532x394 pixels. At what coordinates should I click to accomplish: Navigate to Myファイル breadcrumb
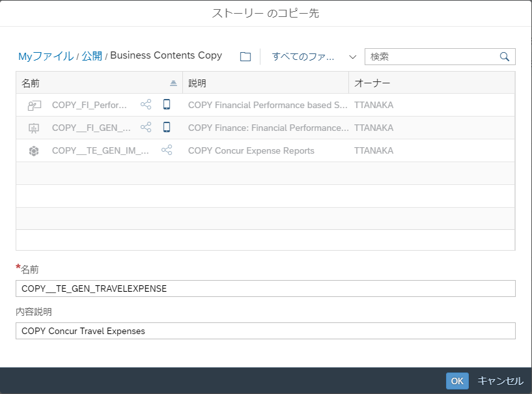pyautogui.click(x=46, y=56)
